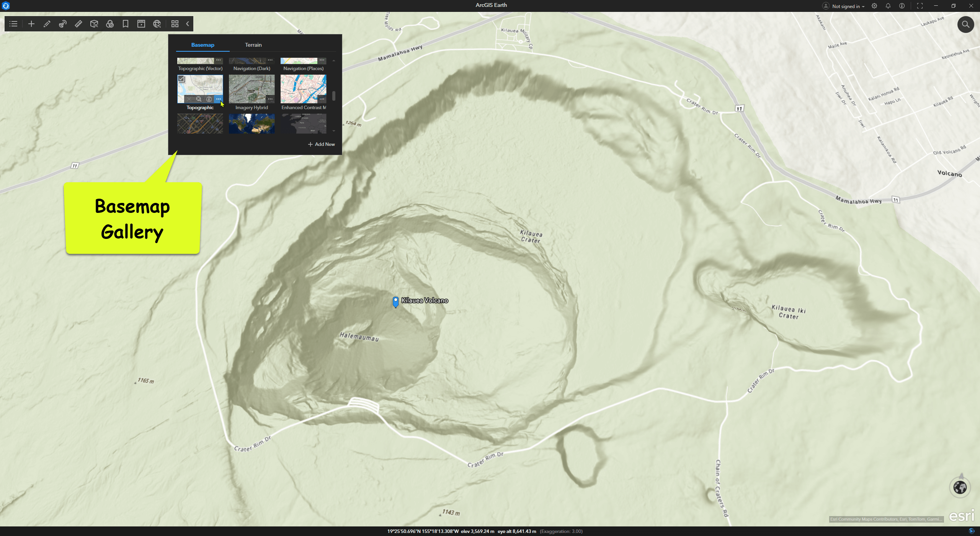Toggle the Topographic basemap selection checkbox
This screenshot has height=536, width=980.
point(182,79)
